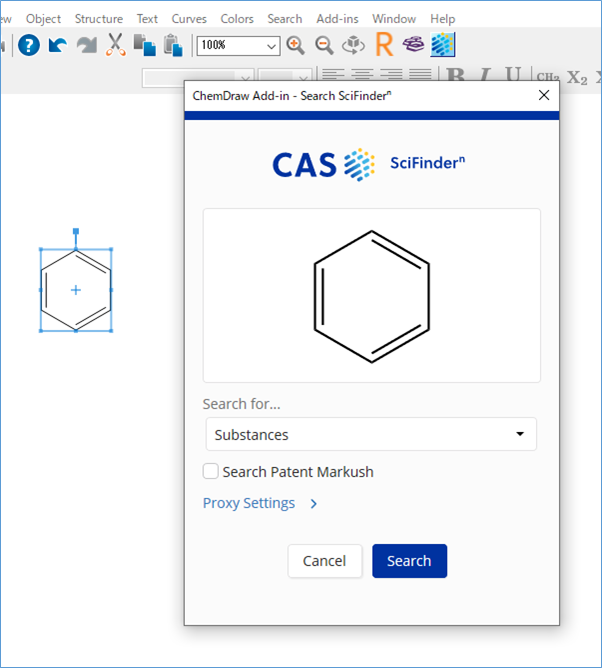Screen dimensions: 602x668
Task: Zoom in with the plus magnifier
Action: tap(295, 45)
